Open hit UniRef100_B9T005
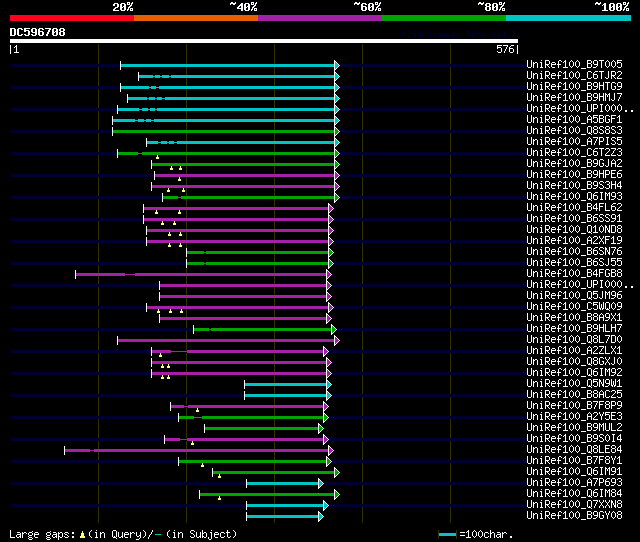 point(574,64)
